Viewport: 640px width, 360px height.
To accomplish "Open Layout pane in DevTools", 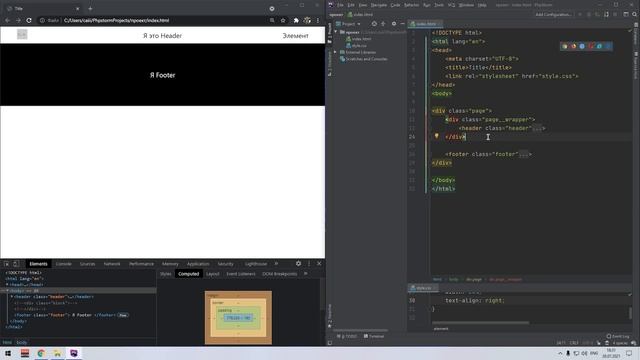I will (x=212, y=274).
